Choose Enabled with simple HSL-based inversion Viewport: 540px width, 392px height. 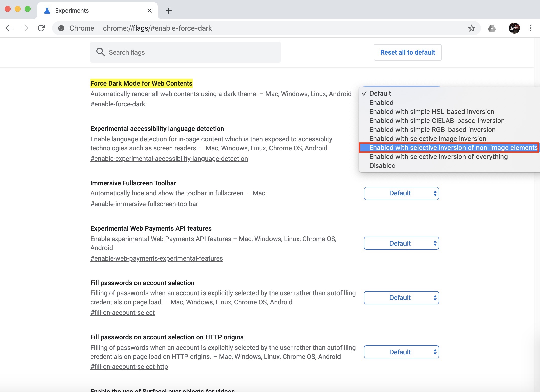[x=432, y=112]
